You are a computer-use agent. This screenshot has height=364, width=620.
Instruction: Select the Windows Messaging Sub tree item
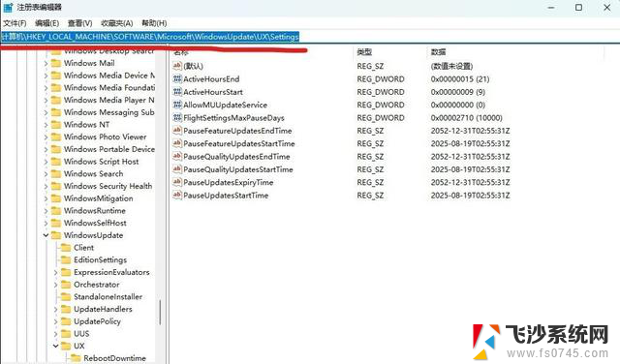pos(109,112)
